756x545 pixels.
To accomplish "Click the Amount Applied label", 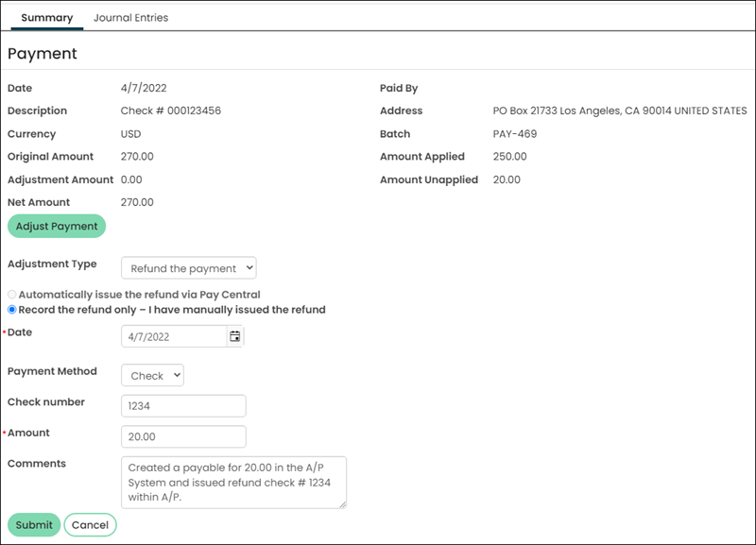I will pyautogui.click(x=421, y=157).
